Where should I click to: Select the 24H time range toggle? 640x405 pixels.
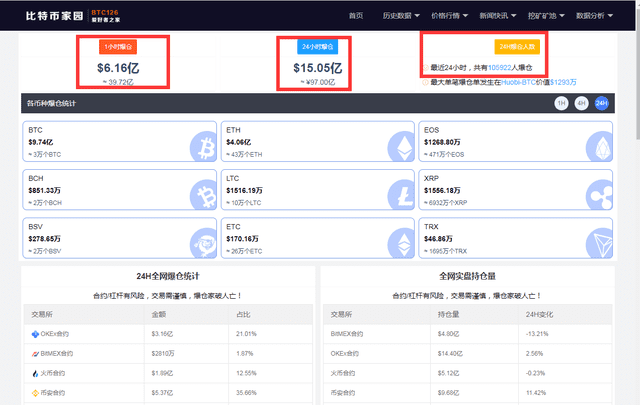[602, 103]
